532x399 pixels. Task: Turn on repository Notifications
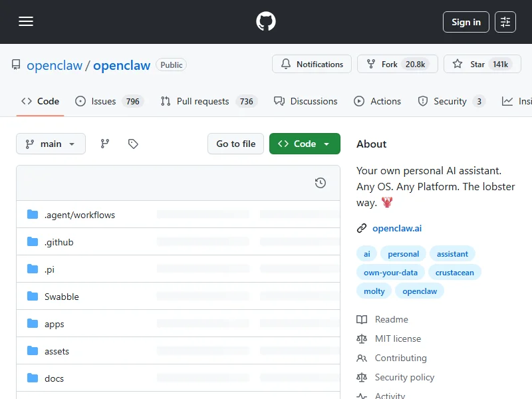click(x=312, y=65)
